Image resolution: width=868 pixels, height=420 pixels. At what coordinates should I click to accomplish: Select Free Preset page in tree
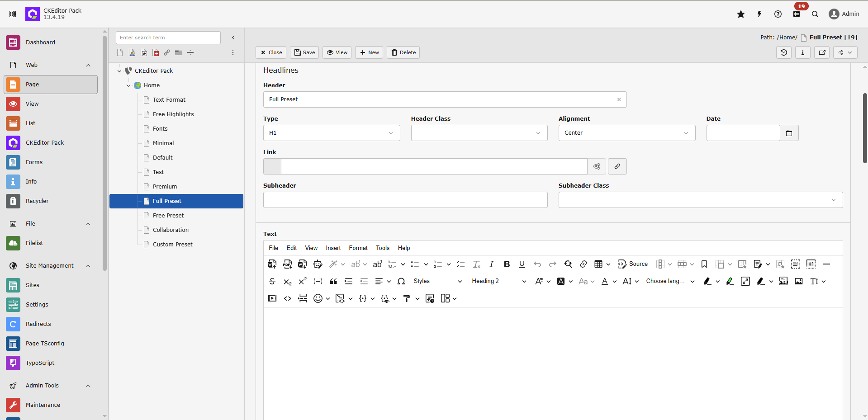168,216
